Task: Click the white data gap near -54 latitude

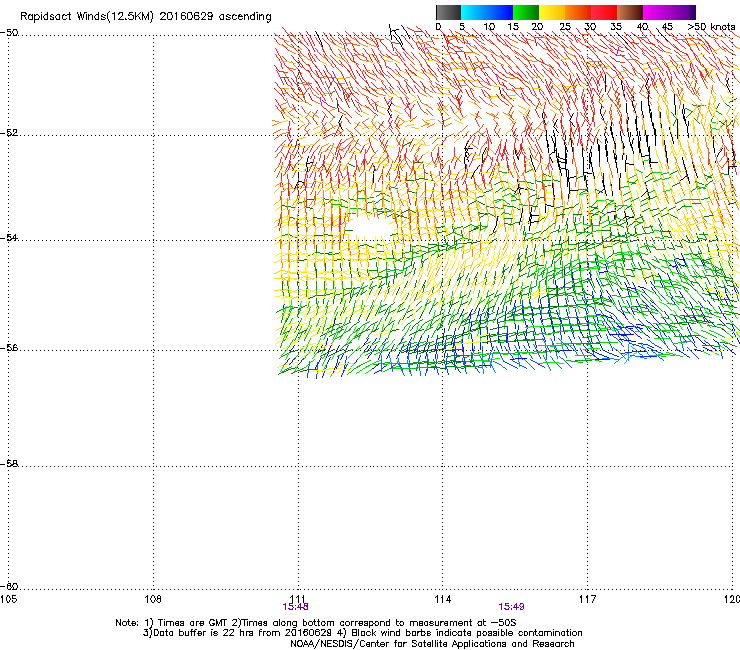Action: click(x=372, y=226)
